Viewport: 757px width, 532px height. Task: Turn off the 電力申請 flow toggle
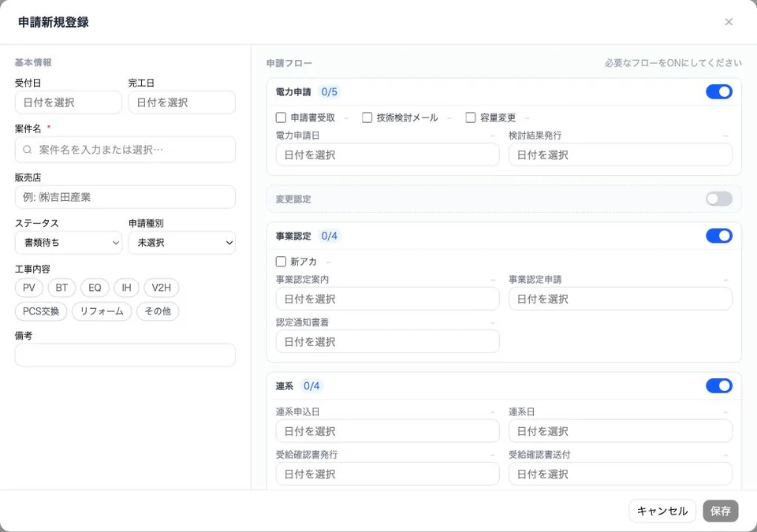click(719, 91)
